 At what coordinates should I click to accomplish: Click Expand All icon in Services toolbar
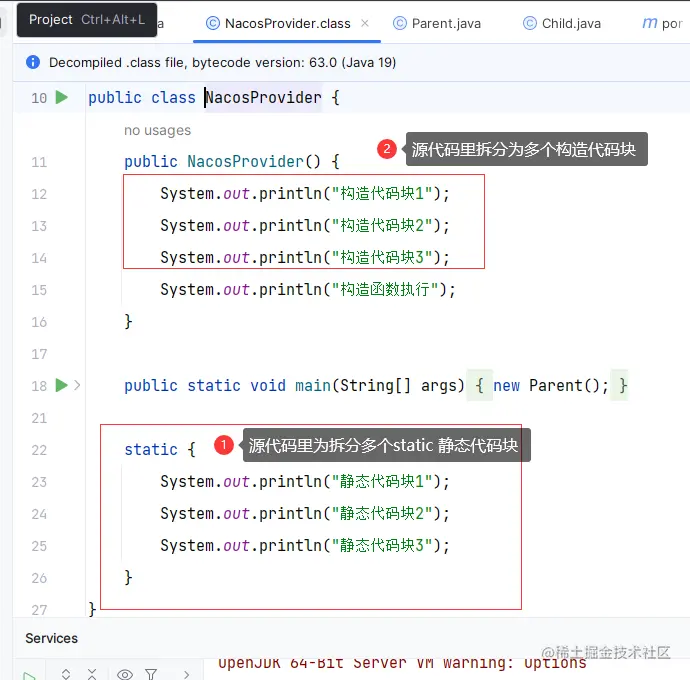coord(66,674)
